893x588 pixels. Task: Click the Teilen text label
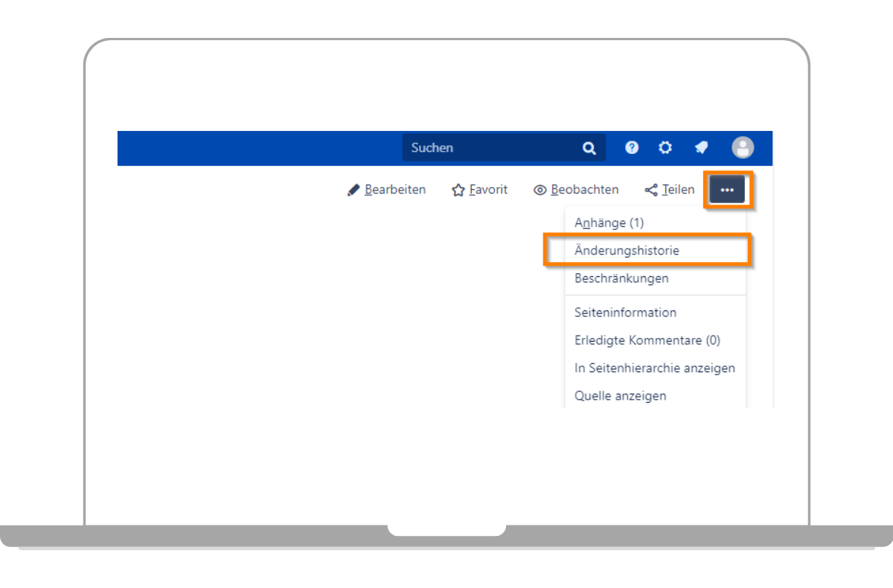(x=678, y=190)
